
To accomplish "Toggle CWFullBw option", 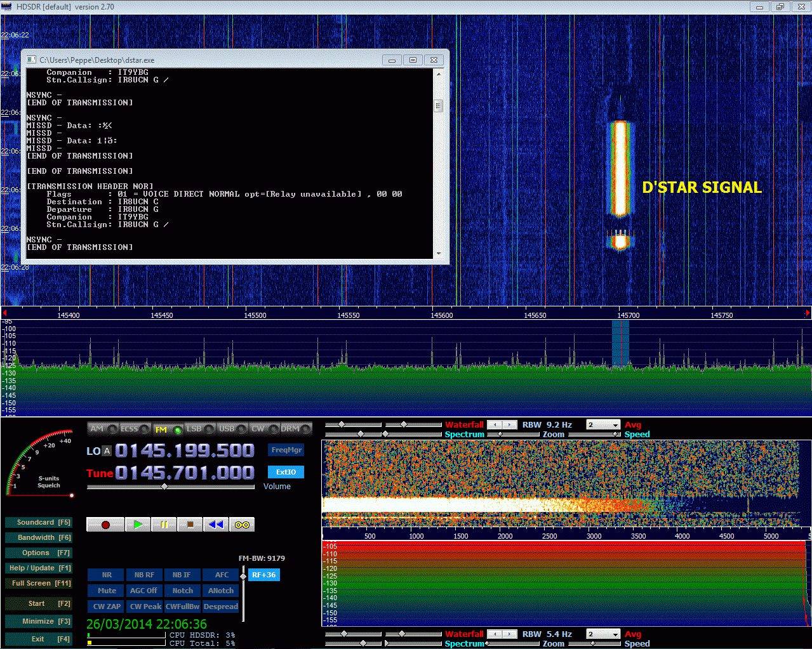I will pyautogui.click(x=182, y=606).
